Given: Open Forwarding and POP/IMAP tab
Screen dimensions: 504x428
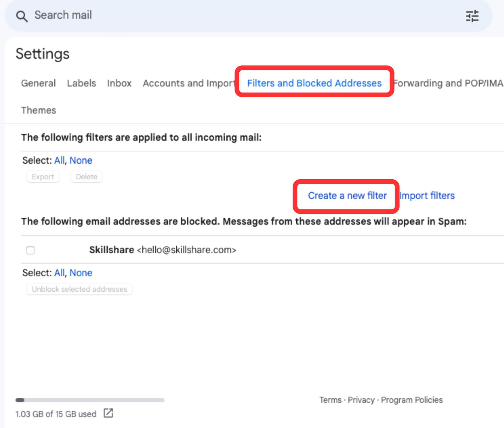Looking at the screenshot, I should [448, 83].
